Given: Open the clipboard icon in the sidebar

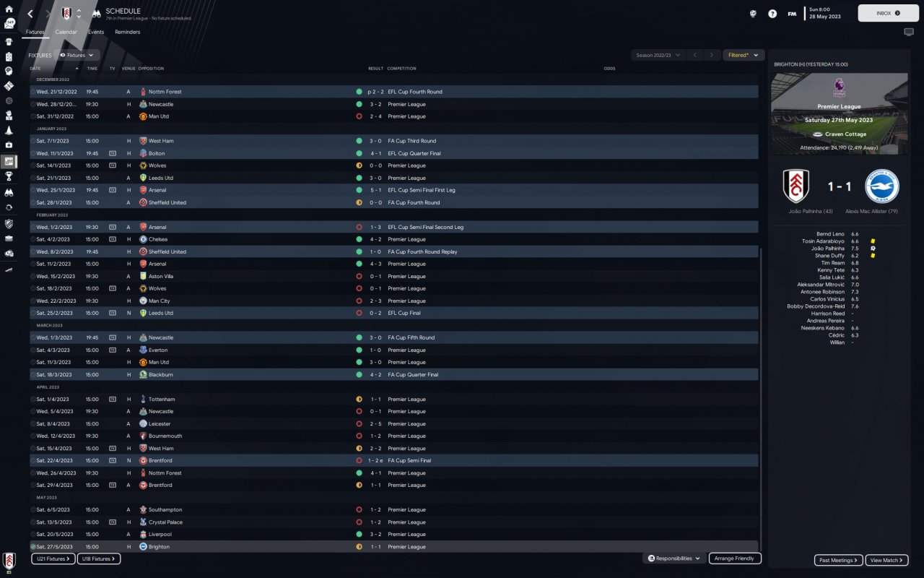Looking at the screenshot, I should [x=9, y=56].
